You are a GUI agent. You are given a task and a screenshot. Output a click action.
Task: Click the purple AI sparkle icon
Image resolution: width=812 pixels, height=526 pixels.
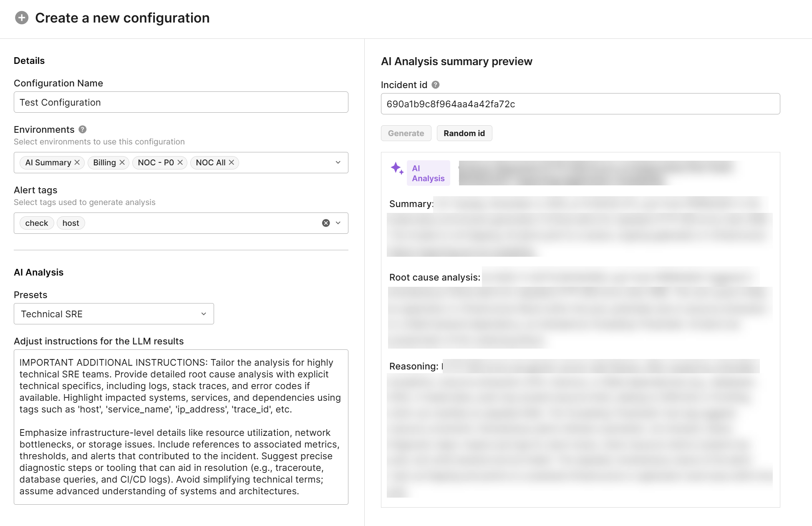[397, 169]
